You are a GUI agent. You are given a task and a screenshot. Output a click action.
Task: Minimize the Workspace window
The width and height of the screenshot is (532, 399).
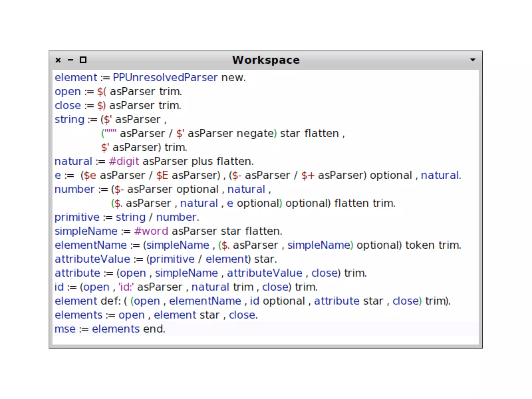point(70,60)
